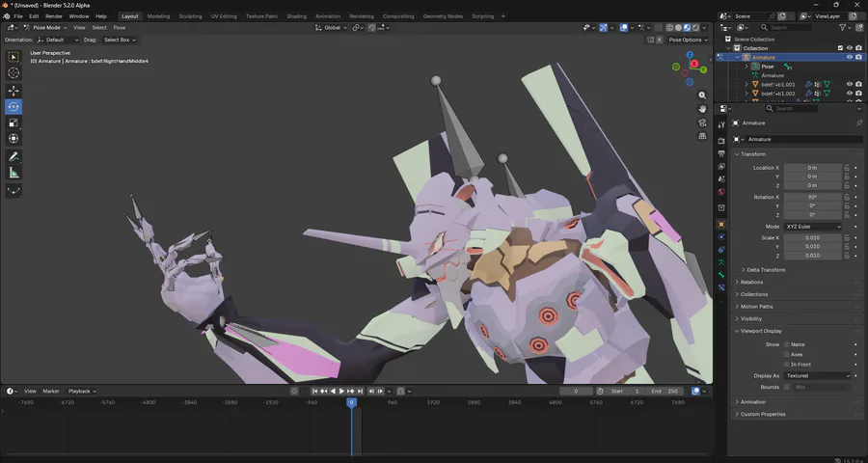
Task: Jump to the timeline start frame
Action: coord(315,391)
